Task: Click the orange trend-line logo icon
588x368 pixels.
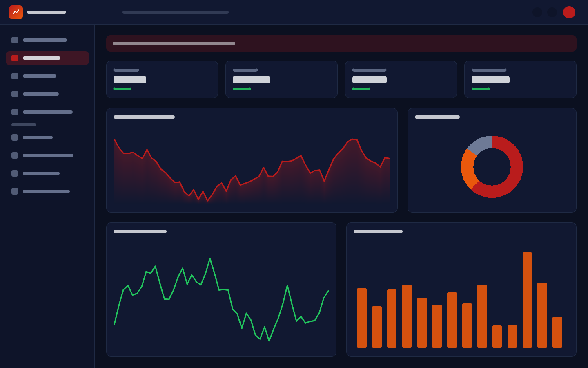Action: [16, 12]
